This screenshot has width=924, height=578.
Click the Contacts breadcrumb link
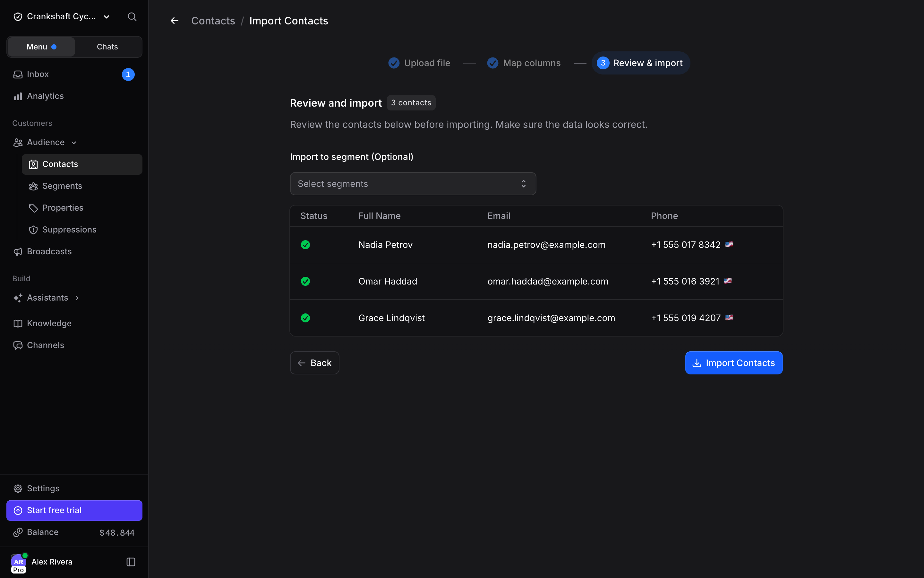[213, 21]
